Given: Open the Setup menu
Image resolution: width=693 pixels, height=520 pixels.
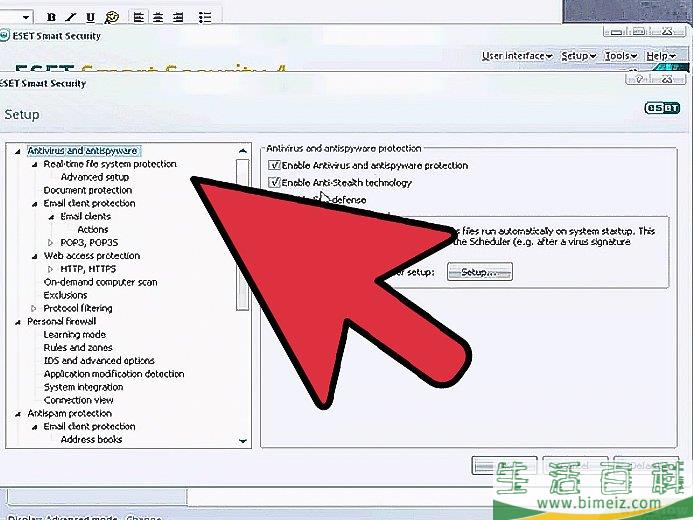Looking at the screenshot, I should tap(579, 56).
